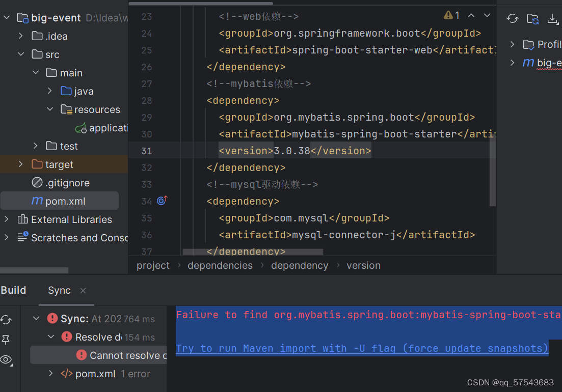Viewport: 562px width, 392px height.
Task: Click dependency in the XML breadcrumb
Action: [300, 265]
